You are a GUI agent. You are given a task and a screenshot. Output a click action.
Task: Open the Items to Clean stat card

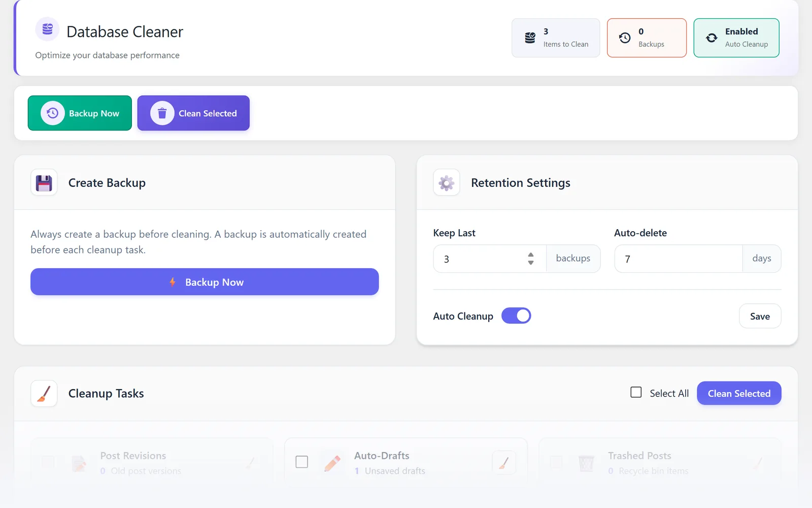[x=556, y=38]
